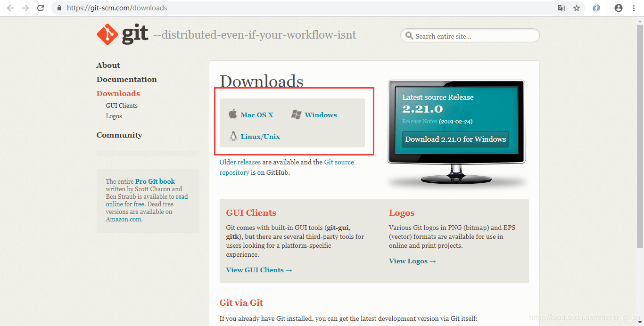Image resolution: width=644 pixels, height=326 pixels.
Task: Open GUI Clients sidebar subitem
Action: point(122,106)
